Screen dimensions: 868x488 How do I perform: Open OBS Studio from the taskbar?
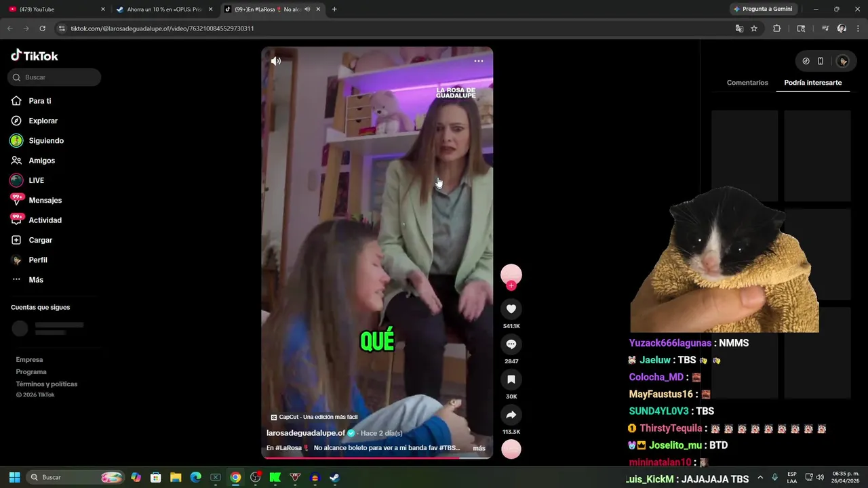click(x=255, y=477)
